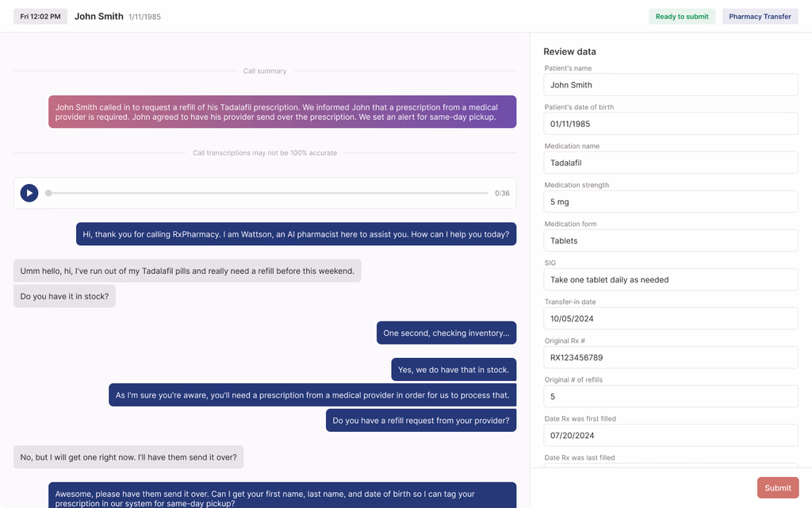Click the Ready to submit status badge
The width and height of the screenshot is (812, 508).
coord(682,17)
